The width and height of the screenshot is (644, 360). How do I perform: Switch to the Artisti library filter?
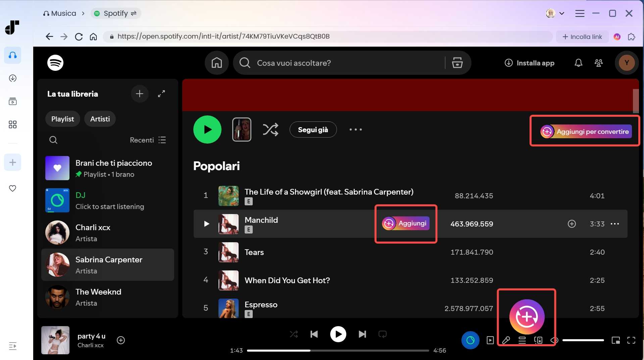click(100, 119)
